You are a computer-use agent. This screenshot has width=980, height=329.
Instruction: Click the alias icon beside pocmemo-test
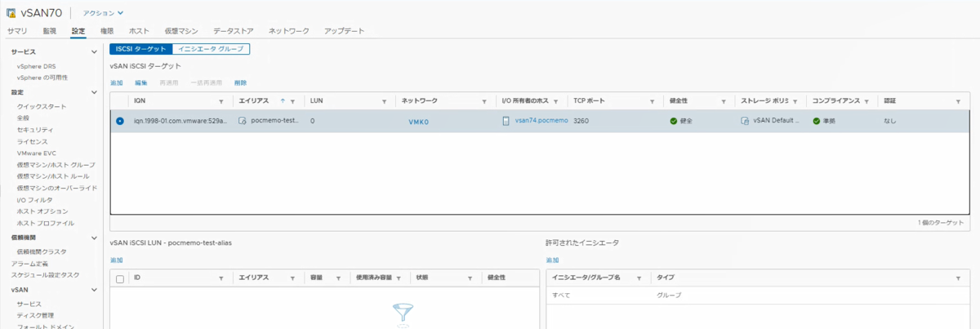[242, 120]
